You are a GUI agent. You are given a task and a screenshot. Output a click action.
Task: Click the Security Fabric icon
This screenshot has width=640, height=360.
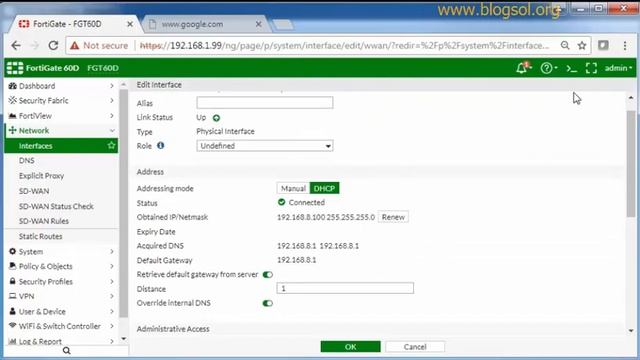13,100
